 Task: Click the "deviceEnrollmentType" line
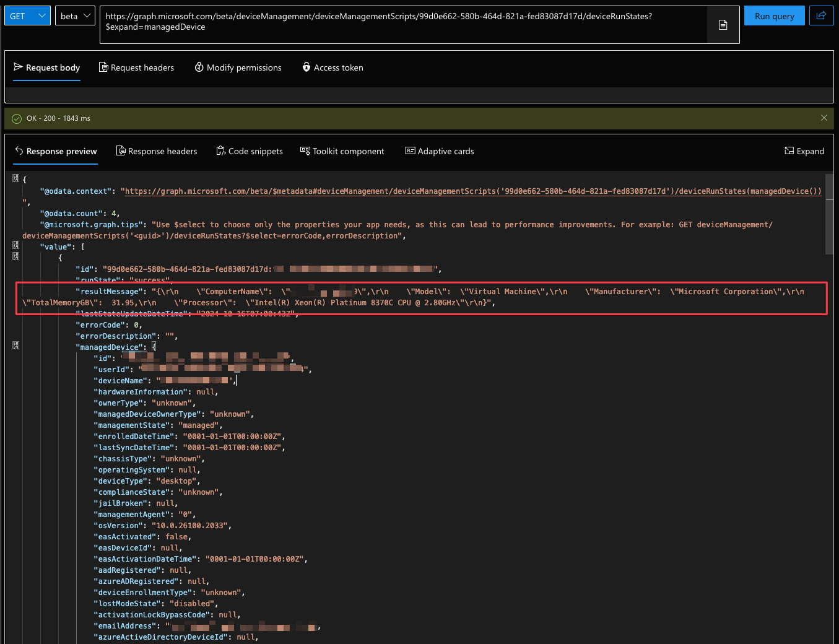pyautogui.click(x=169, y=593)
